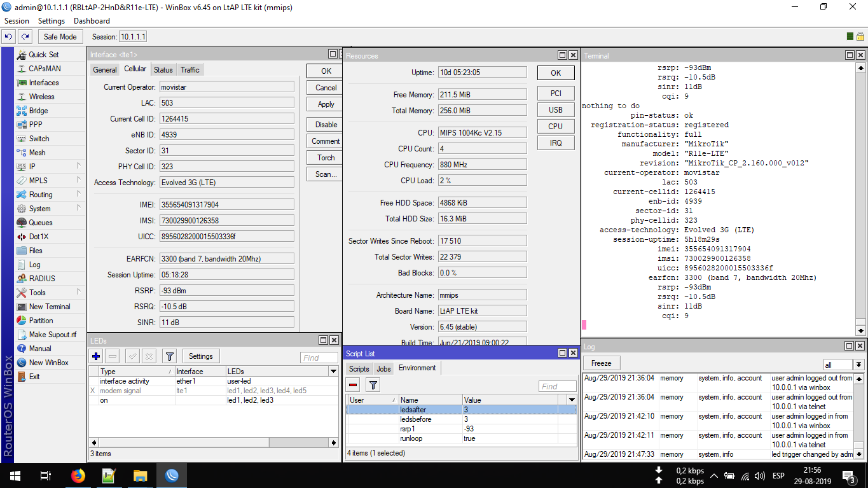868x488 pixels.
Task: Remove the selected ledsafter variable with minus icon
Action: (x=352, y=385)
